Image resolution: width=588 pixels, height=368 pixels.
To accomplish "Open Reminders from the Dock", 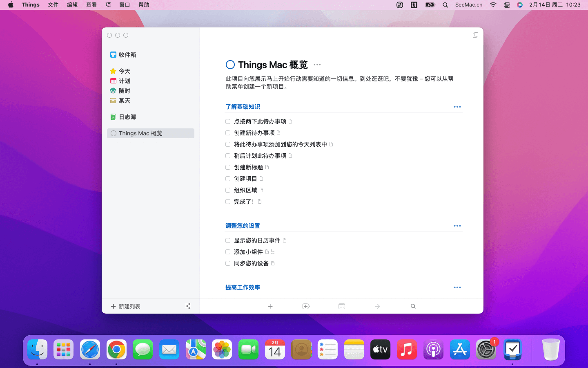I will (x=328, y=350).
